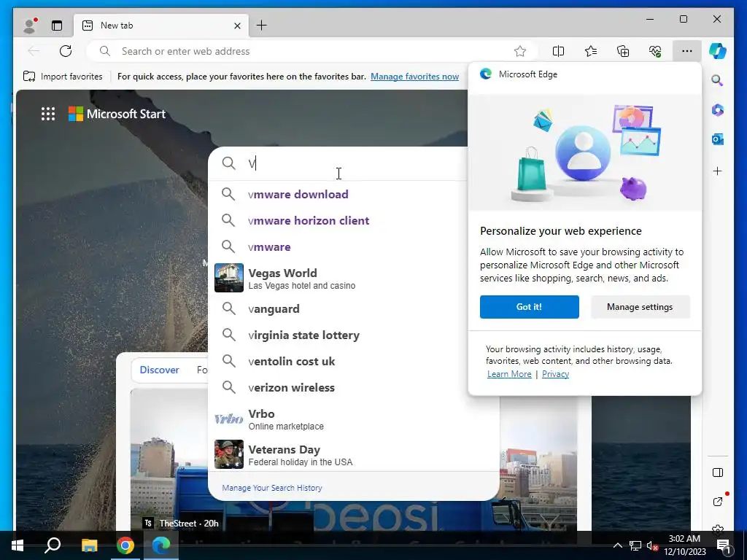Select suggestion virginia state lottery
The image size is (747, 560).
coord(338,335)
